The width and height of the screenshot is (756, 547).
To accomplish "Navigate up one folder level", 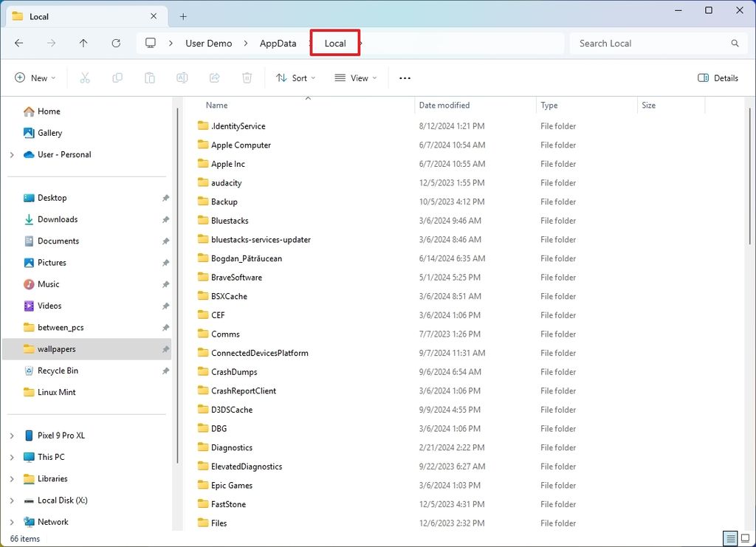I will (x=83, y=44).
